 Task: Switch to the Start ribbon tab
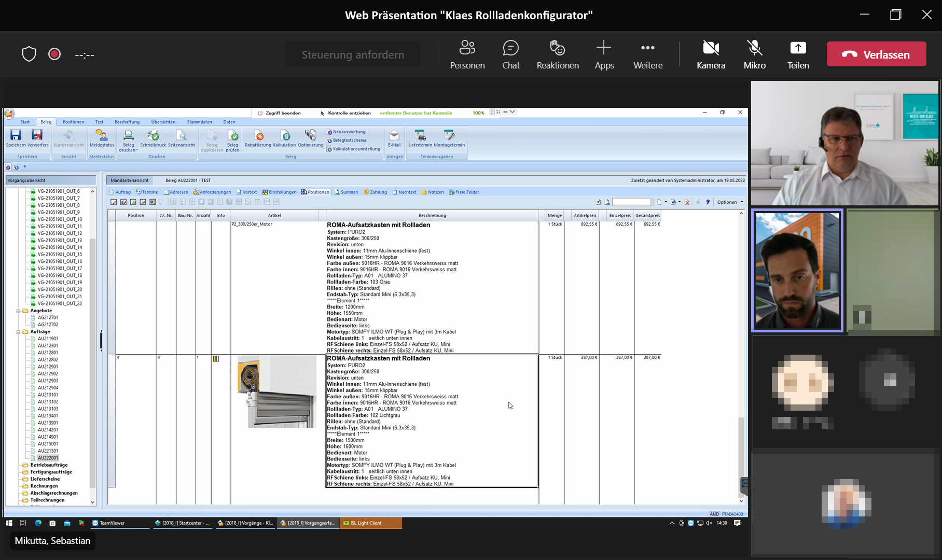(25, 122)
